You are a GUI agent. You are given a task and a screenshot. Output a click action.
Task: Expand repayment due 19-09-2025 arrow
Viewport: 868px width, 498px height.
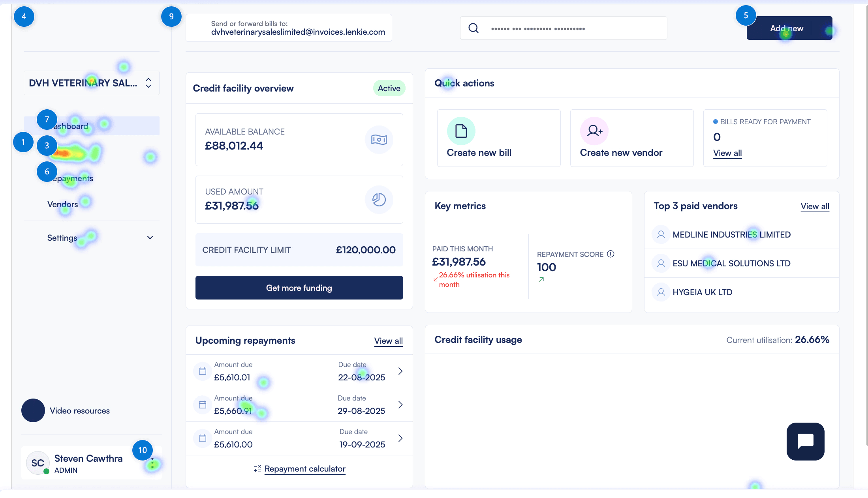tap(400, 438)
